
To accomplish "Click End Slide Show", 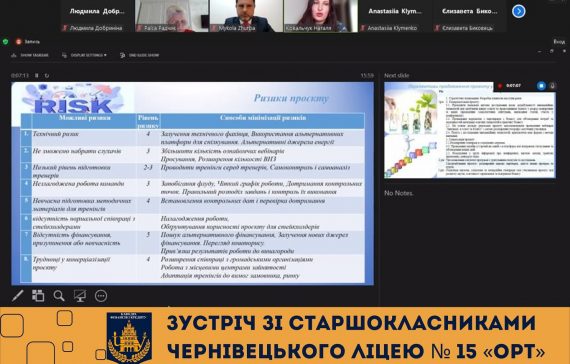I will point(140,55).
